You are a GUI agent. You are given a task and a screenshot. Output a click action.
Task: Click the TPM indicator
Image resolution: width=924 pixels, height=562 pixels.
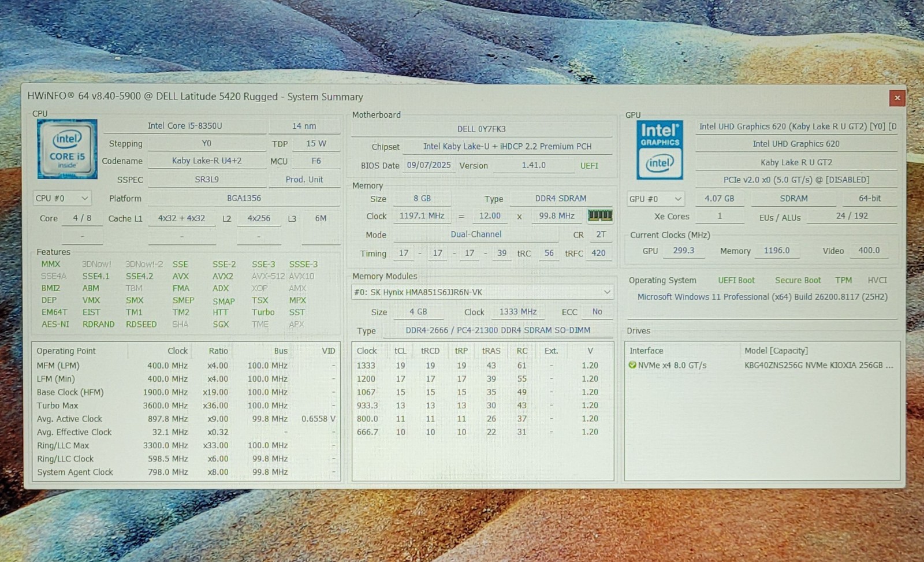coord(844,280)
